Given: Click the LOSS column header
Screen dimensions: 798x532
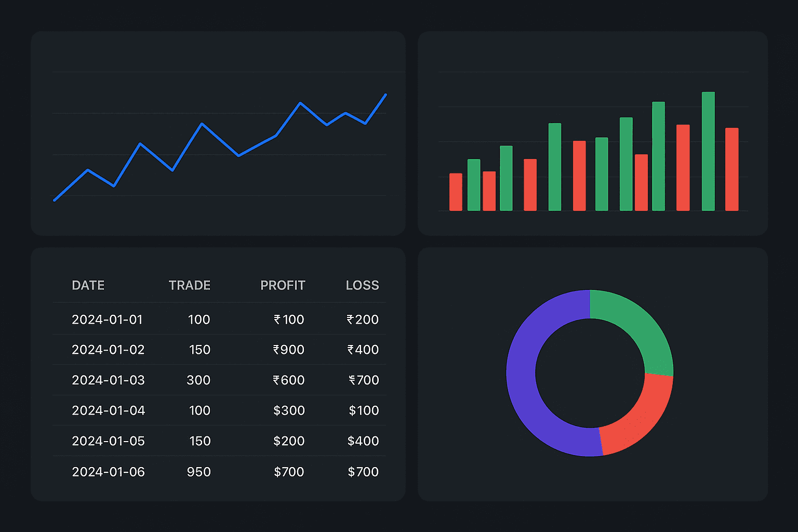Looking at the screenshot, I should point(362,285).
